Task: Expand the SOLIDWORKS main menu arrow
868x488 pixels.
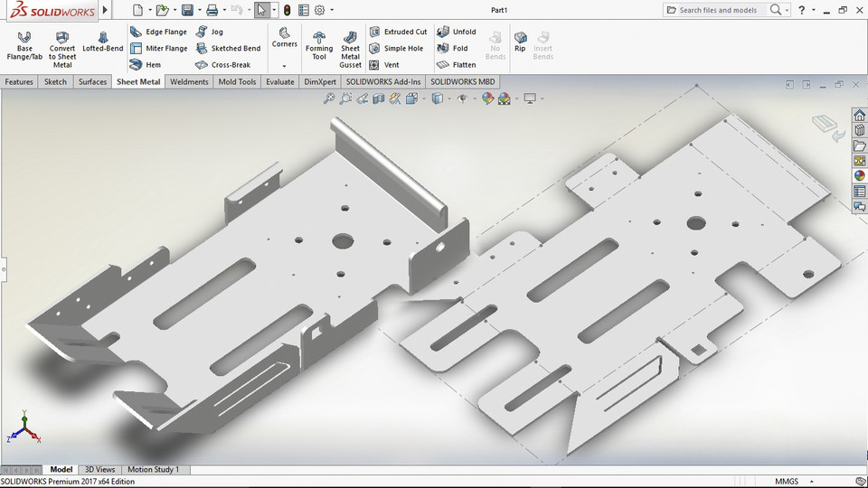Action: [x=106, y=10]
